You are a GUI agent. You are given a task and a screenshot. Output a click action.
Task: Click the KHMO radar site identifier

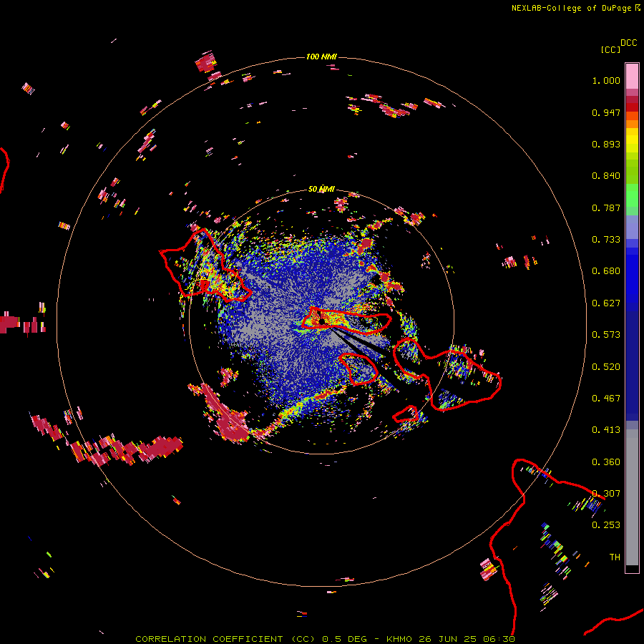click(x=399, y=639)
